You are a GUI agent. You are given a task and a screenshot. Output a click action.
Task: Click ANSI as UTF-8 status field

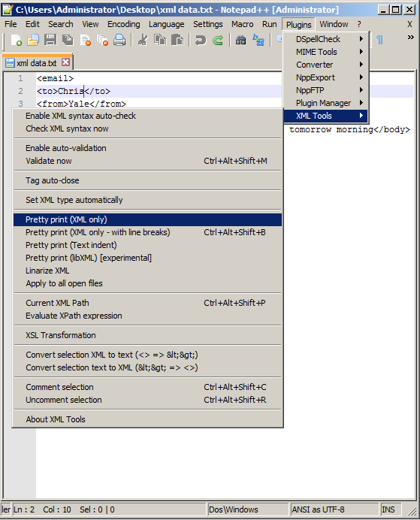(x=334, y=509)
